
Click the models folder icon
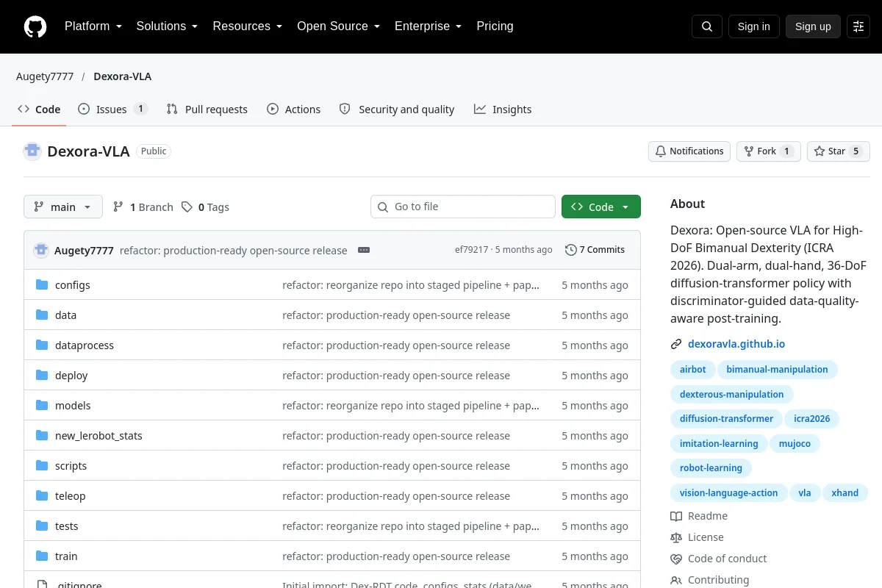click(x=42, y=406)
